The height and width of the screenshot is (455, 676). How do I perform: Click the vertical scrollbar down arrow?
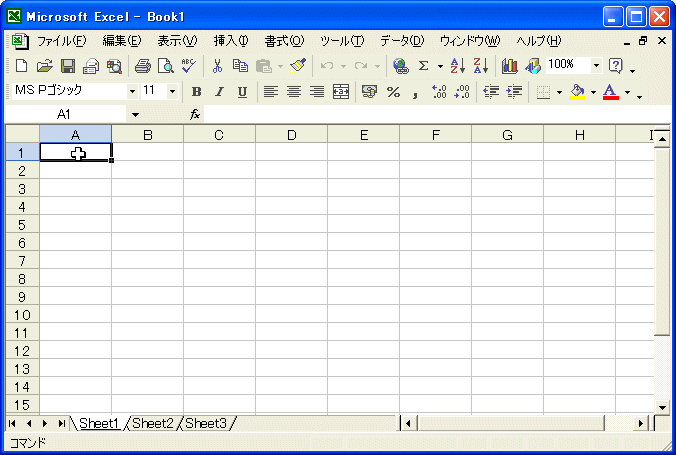tap(662, 407)
